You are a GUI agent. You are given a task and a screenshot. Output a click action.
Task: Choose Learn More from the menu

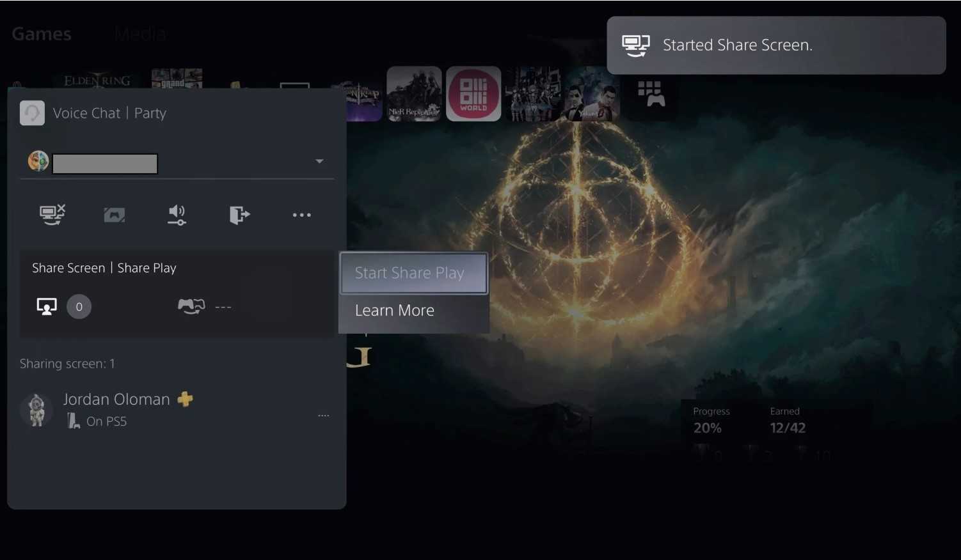click(x=413, y=311)
